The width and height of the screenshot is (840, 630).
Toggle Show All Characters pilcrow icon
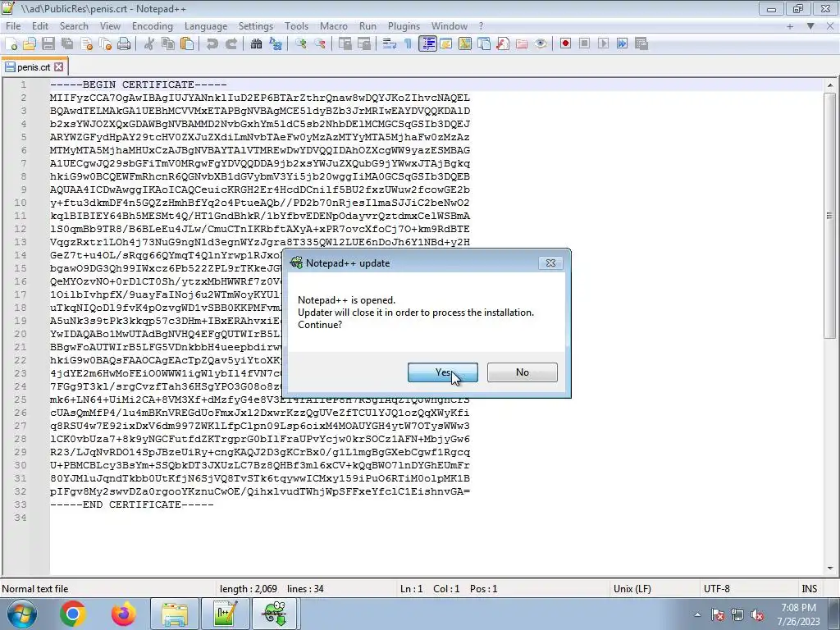coord(409,44)
